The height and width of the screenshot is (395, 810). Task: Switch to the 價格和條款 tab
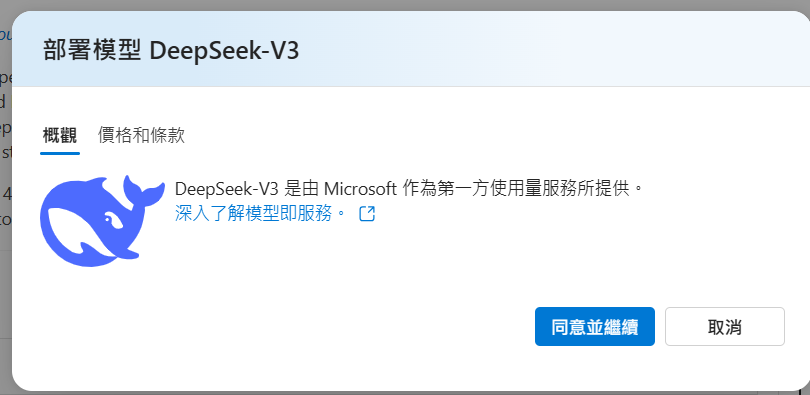(x=142, y=135)
